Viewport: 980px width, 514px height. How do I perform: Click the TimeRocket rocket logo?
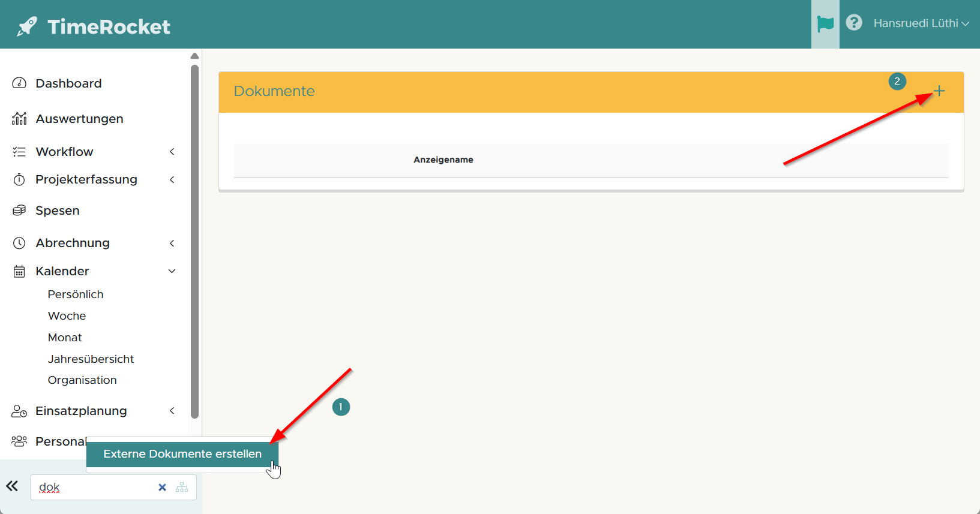[x=27, y=26]
